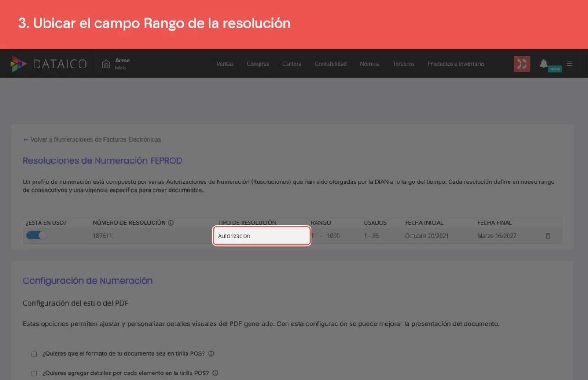Check the add details per element option
The height and width of the screenshot is (380, 588).
pos(34,374)
